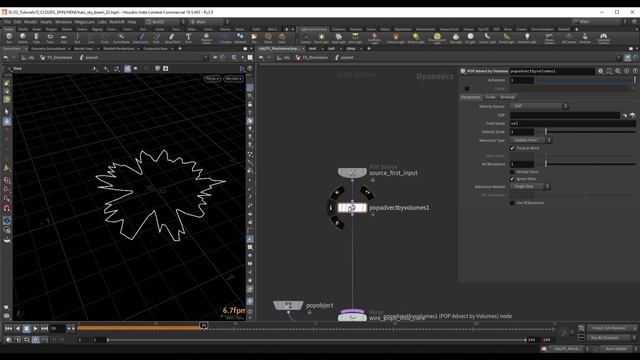
Task: Tick the unchecked checkbox just above Ignore Mass
Action: (512, 172)
